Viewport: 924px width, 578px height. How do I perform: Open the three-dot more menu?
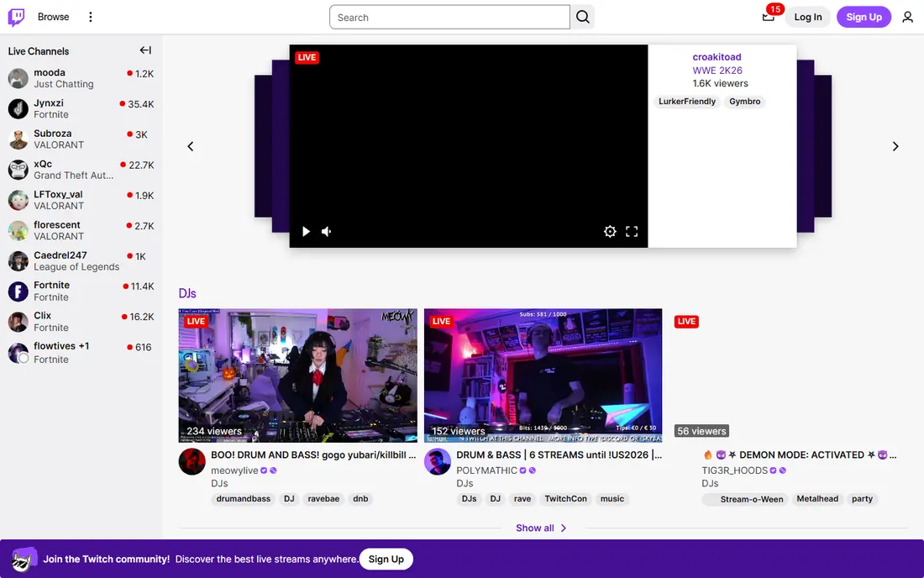(x=90, y=17)
